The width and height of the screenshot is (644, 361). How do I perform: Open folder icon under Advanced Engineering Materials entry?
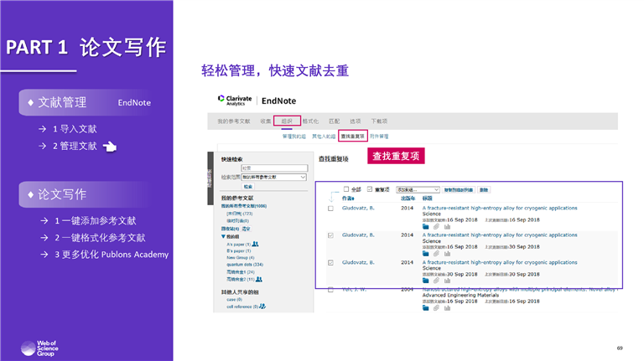(425, 307)
